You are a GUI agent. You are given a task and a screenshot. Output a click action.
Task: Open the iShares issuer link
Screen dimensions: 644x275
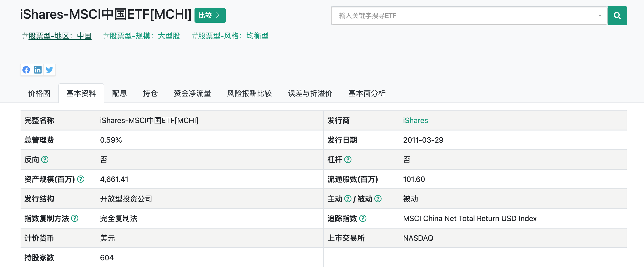point(415,120)
